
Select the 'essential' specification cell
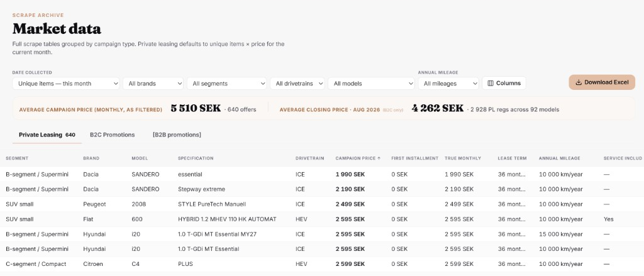(190, 174)
